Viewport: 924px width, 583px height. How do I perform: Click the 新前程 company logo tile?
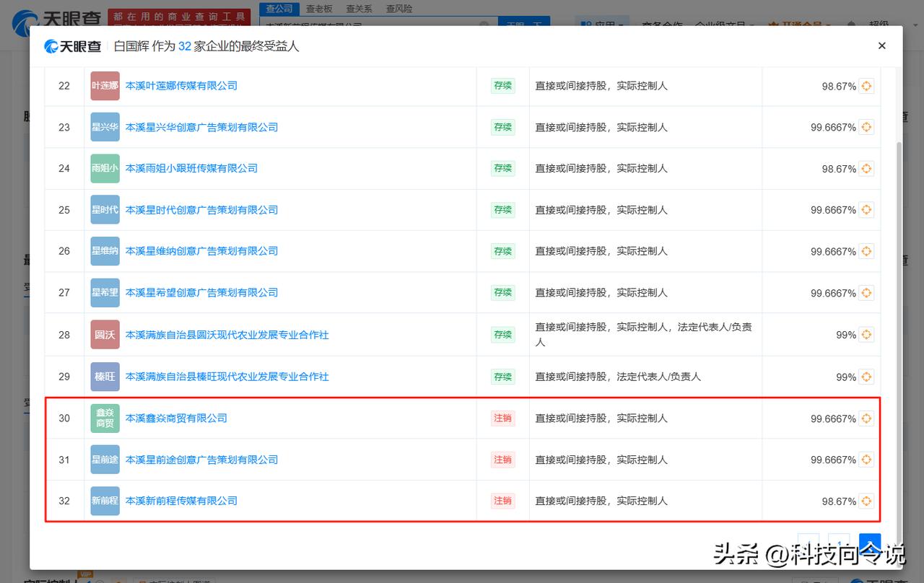[x=105, y=501]
